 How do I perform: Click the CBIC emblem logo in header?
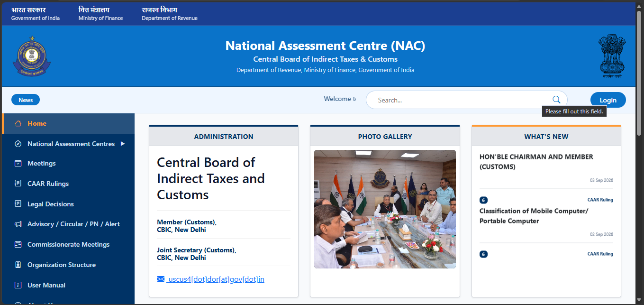click(x=32, y=56)
